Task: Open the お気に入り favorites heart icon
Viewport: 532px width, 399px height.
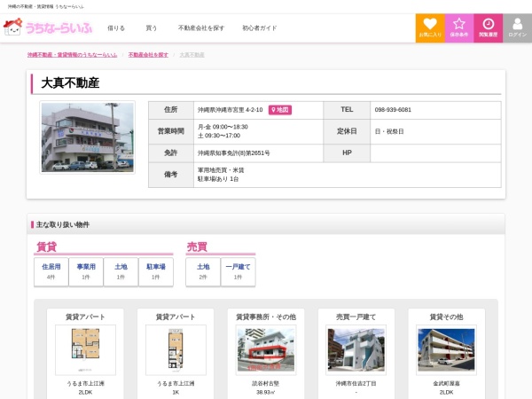Action: tap(430, 28)
